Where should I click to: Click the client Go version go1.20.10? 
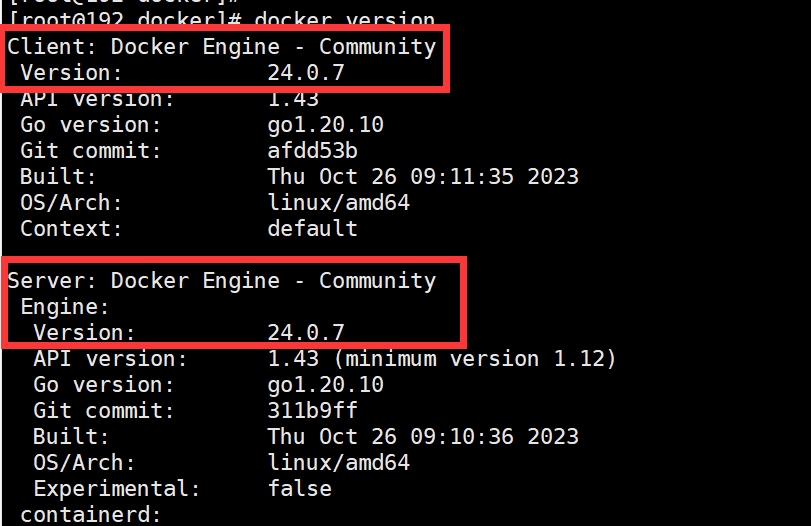click(x=325, y=125)
